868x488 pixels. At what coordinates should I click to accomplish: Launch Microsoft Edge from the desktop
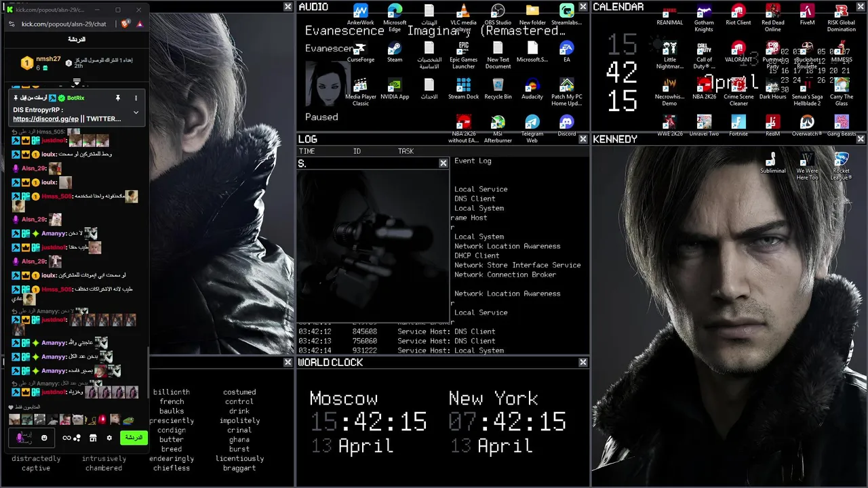pyautogui.click(x=395, y=17)
